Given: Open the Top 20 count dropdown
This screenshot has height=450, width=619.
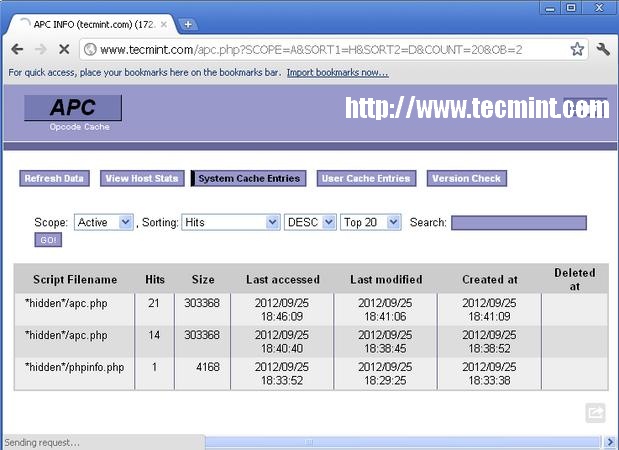Looking at the screenshot, I should pyautogui.click(x=370, y=222).
